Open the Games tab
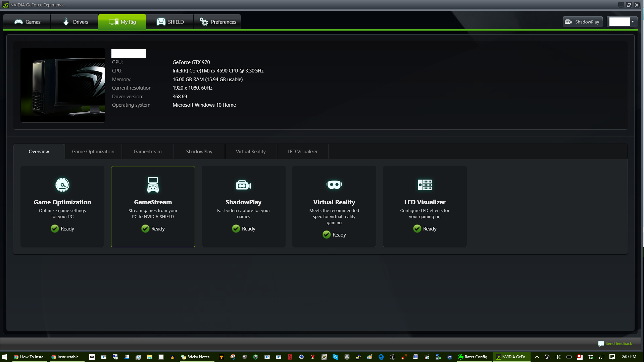This screenshot has width=644, height=362. (27, 22)
